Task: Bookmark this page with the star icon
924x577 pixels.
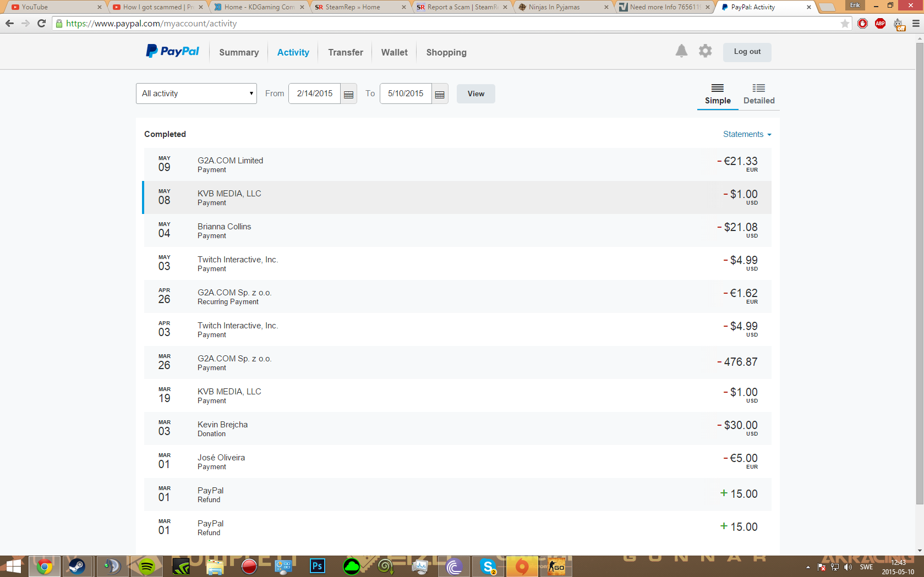Action: (x=845, y=24)
